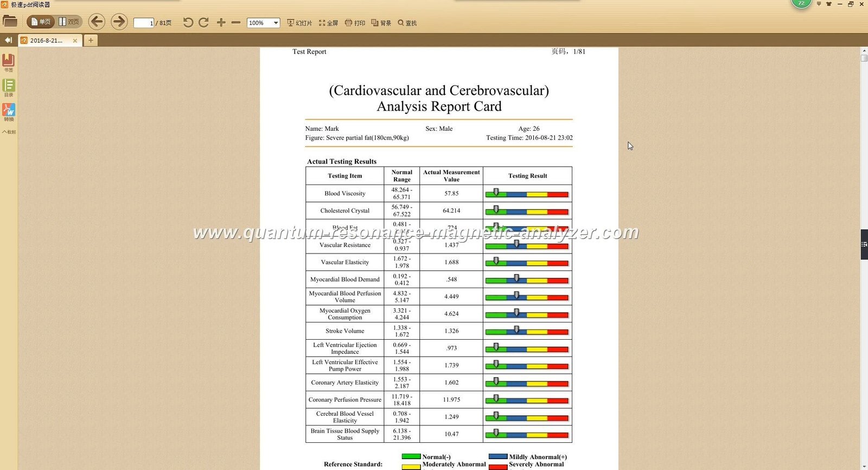The height and width of the screenshot is (470, 868).
Task: Switch to 双页 double page view
Action: pyautogui.click(x=69, y=22)
